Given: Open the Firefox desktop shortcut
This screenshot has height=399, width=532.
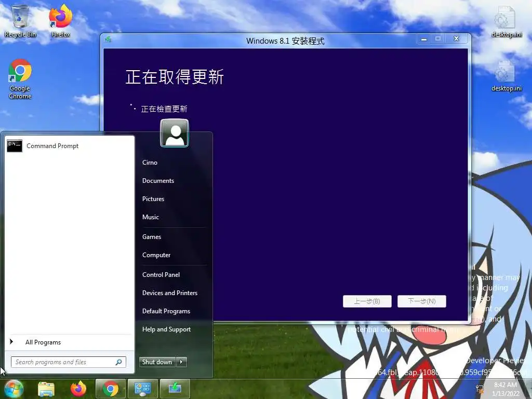Looking at the screenshot, I should [60, 21].
